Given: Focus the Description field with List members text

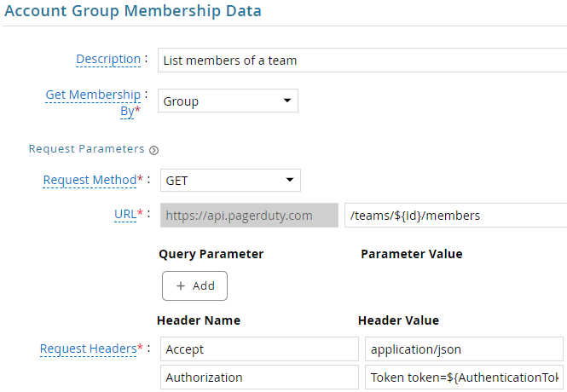Looking at the screenshot, I should (x=362, y=61).
